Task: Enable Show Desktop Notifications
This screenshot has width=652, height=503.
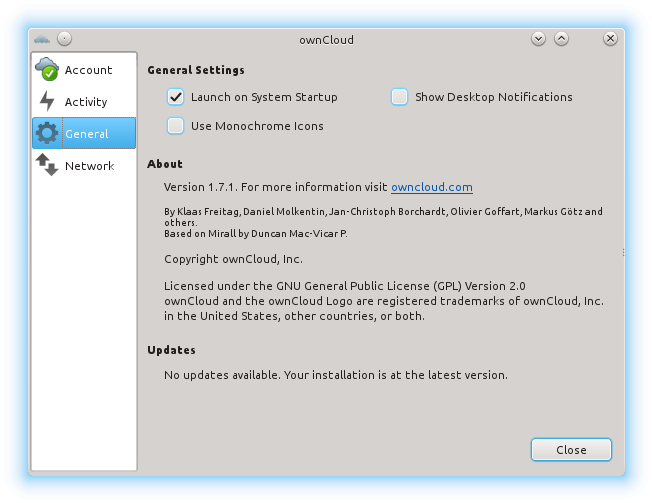Action: 400,97
